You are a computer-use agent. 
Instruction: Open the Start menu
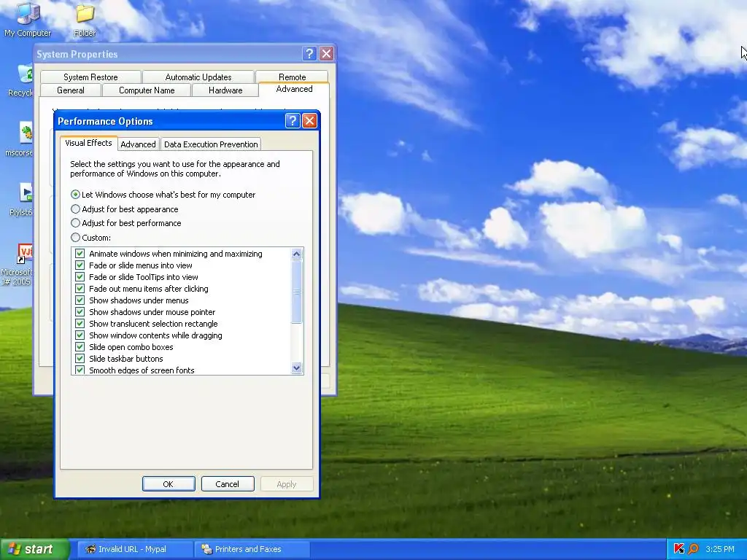tap(34, 549)
